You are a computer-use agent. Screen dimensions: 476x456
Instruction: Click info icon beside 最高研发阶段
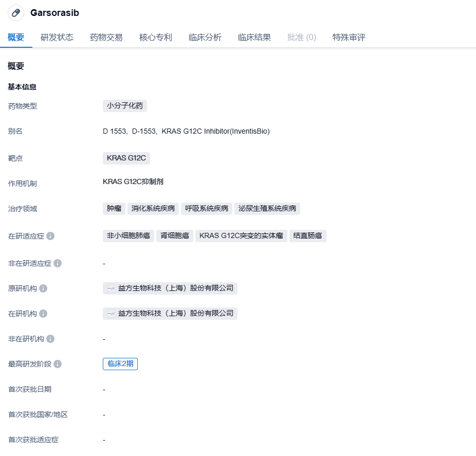pyautogui.click(x=58, y=364)
